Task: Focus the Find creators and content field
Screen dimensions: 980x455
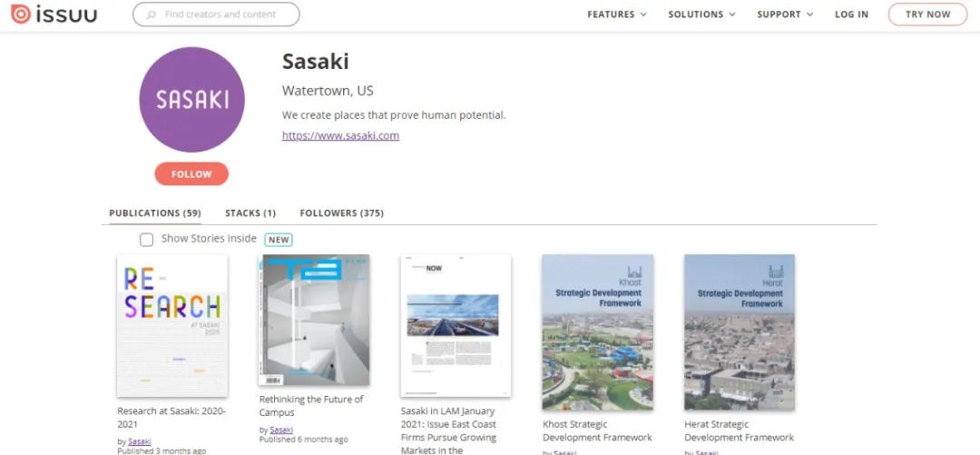Action: point(216,15)
